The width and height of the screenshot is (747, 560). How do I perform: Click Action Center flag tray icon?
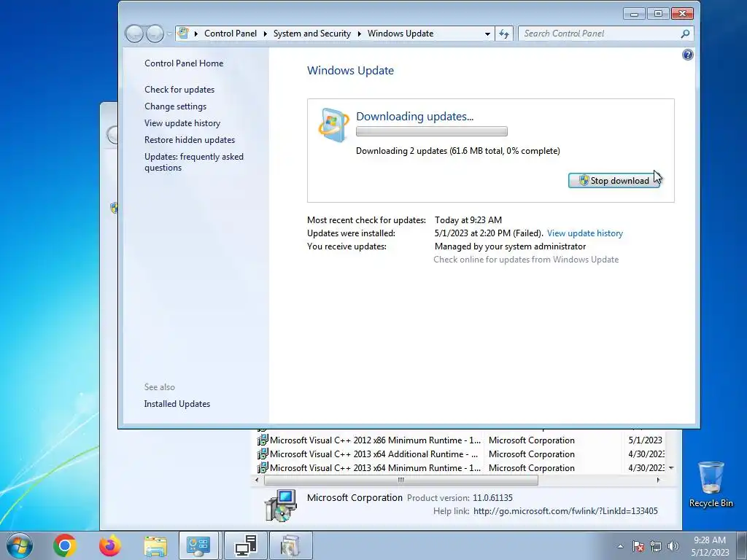[x=638, y=546]
